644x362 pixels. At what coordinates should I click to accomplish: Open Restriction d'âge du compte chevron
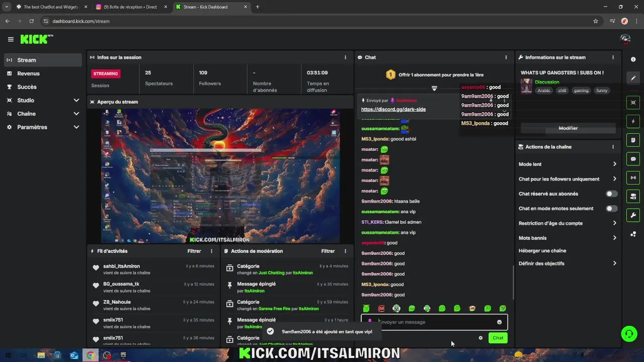click(614, 223)
